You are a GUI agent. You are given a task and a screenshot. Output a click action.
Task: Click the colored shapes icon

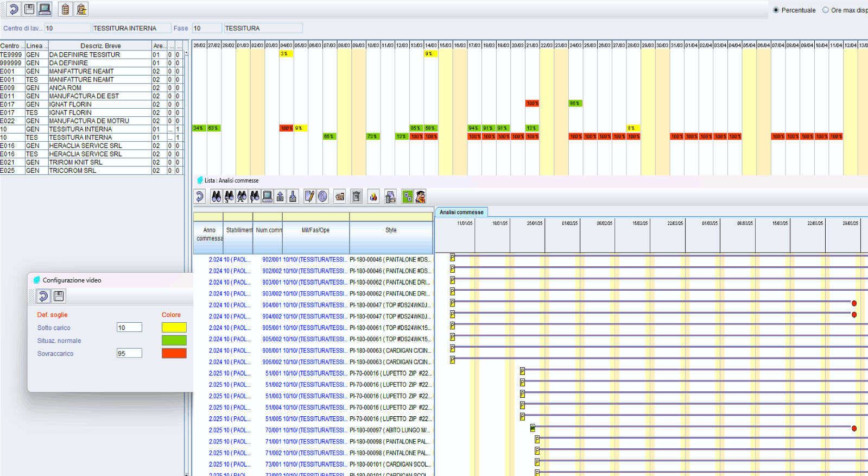[373, 197]
